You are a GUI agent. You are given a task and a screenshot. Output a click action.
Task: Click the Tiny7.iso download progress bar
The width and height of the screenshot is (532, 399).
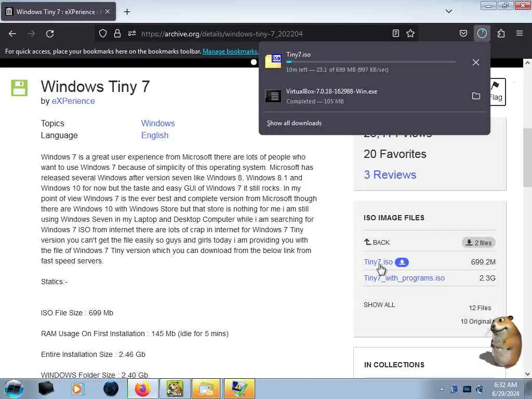click(371, 62)
